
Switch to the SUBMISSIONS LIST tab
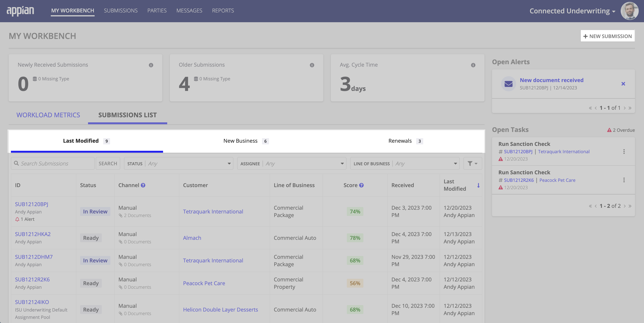pyautogui.click(x=128, y=115)
